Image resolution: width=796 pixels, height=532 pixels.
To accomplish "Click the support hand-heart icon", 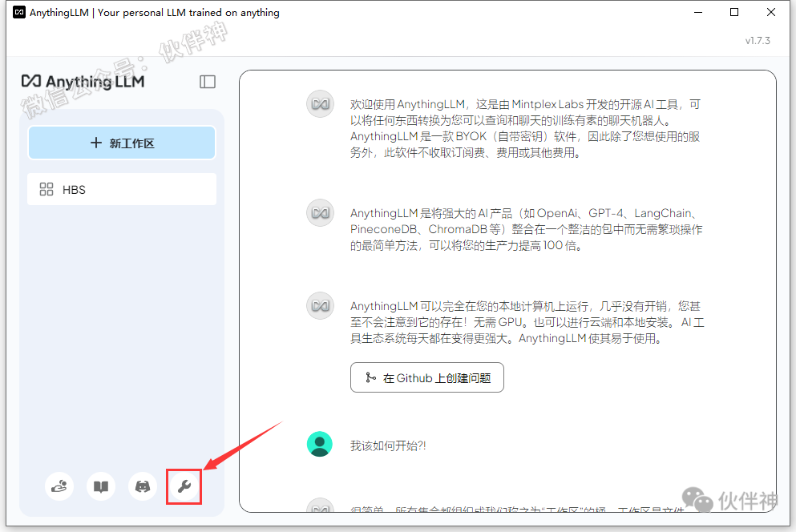I will tap(59, 486).
